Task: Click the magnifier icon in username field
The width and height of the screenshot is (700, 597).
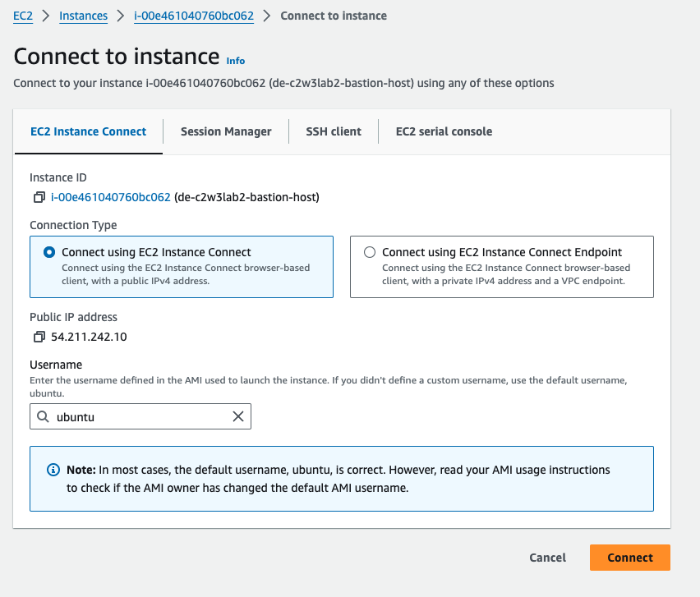Action: click(43, 417)
